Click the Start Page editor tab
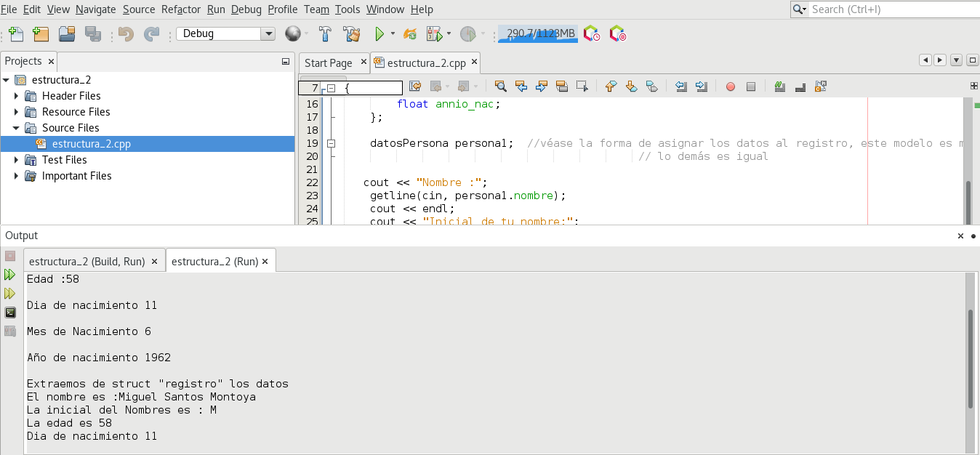Image resolution: width=980 pixels, height=455 pixels. 328,63
